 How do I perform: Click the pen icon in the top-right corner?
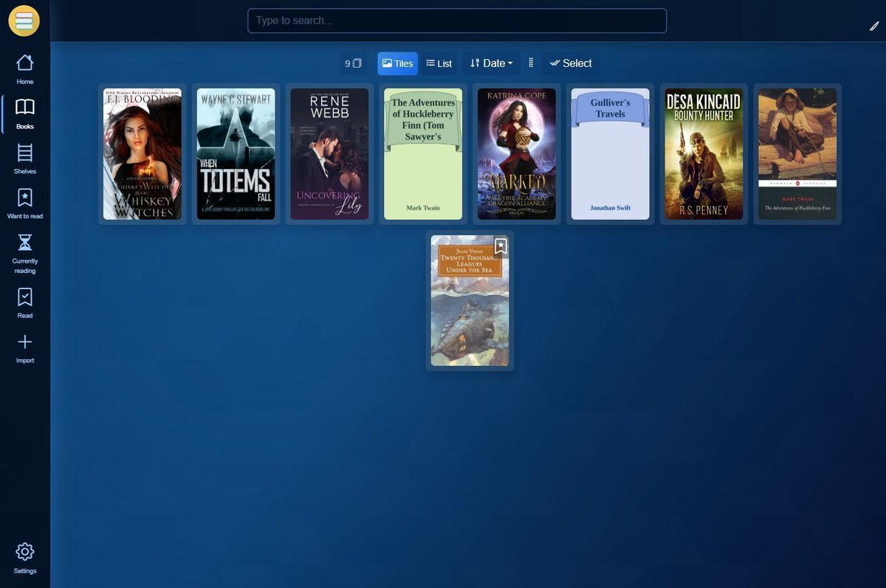874,27
